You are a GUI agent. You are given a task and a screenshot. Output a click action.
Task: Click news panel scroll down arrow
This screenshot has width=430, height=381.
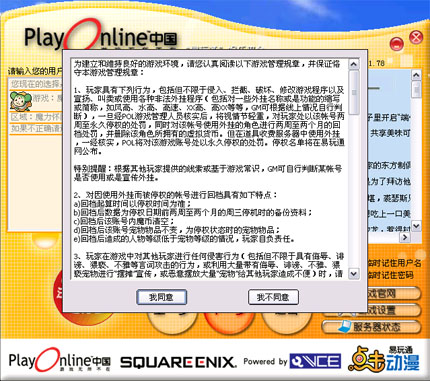416,226
